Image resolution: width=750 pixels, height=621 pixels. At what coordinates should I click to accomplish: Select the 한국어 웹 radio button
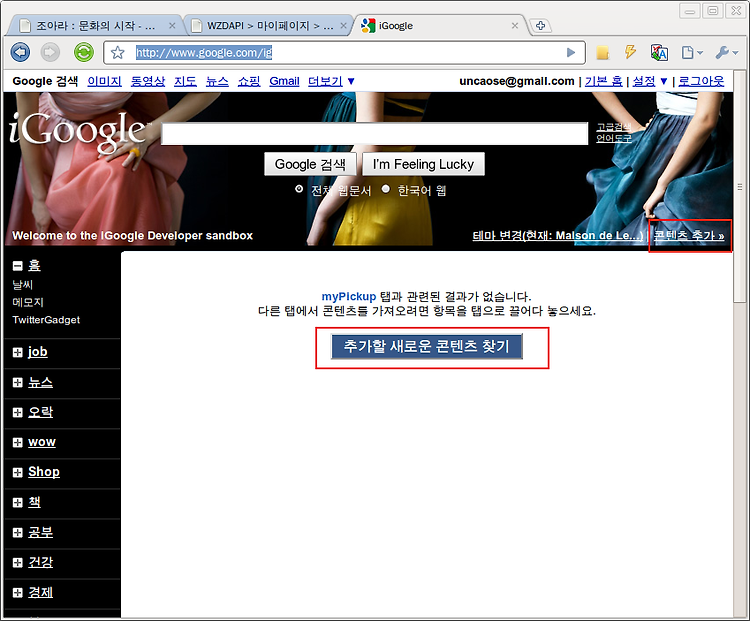coord(386,189)
